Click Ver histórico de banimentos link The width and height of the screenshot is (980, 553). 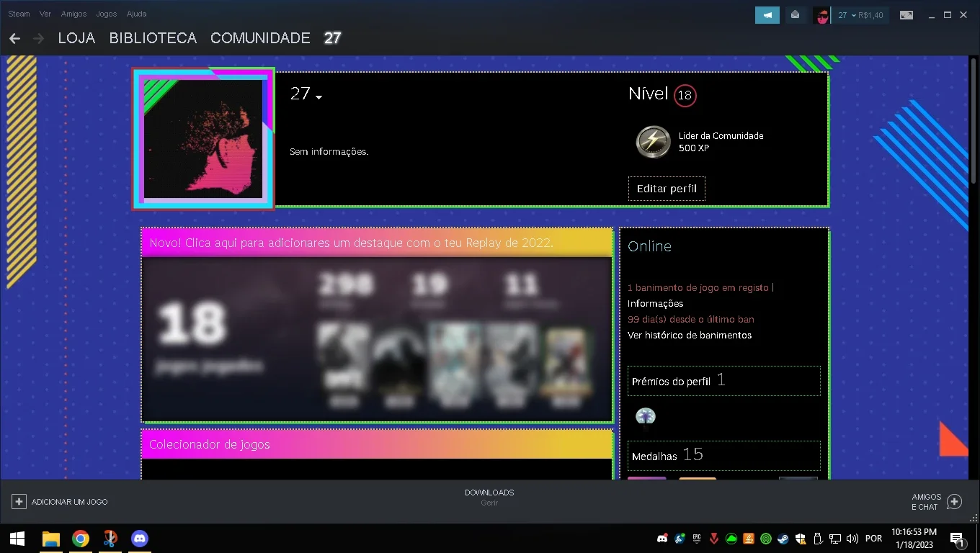[x=690, y=335]
